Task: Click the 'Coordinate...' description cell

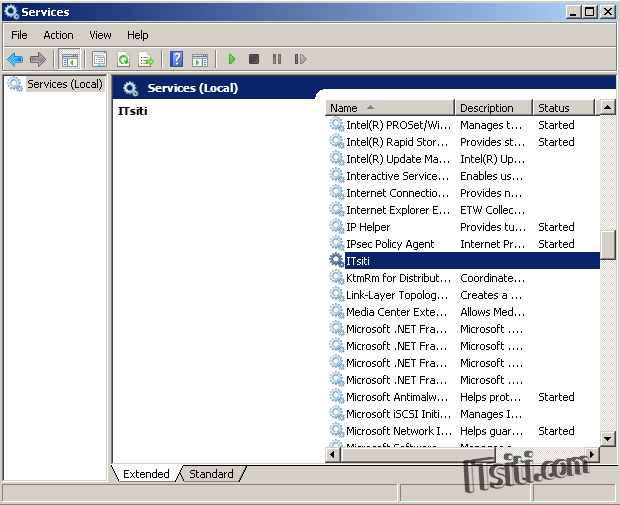Action: click(x=492, y=278)
